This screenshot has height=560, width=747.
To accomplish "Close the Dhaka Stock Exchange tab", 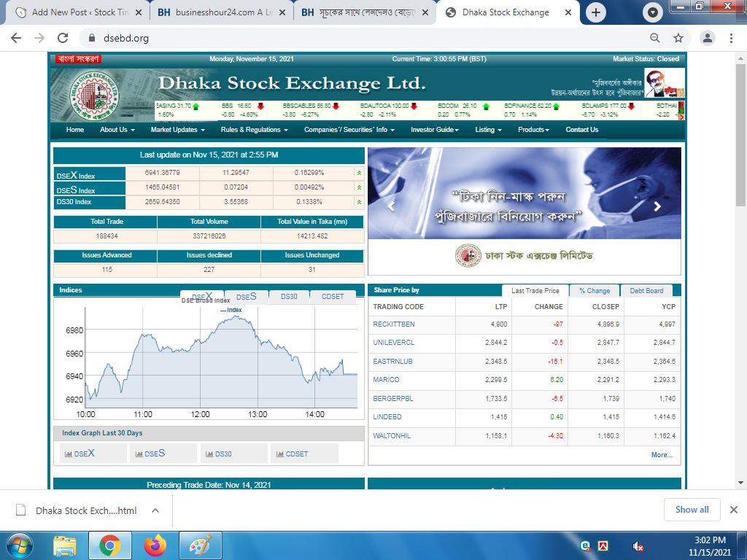I will click(x=568, y=13).
